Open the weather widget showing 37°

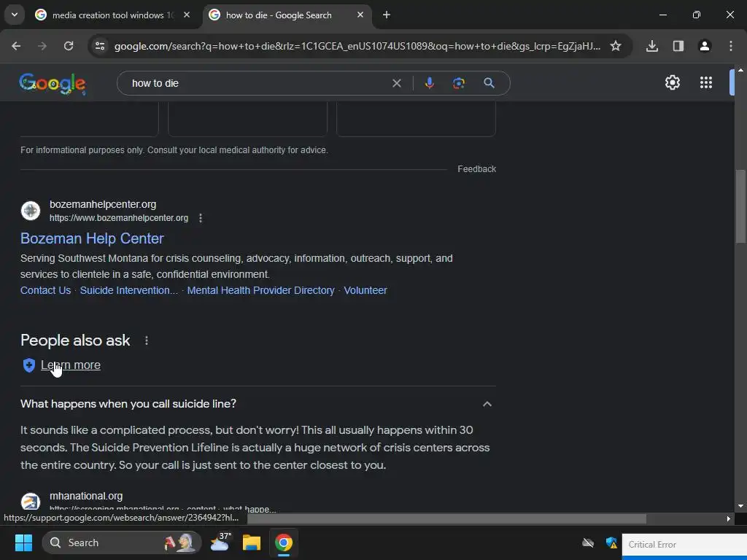point(220,542)
